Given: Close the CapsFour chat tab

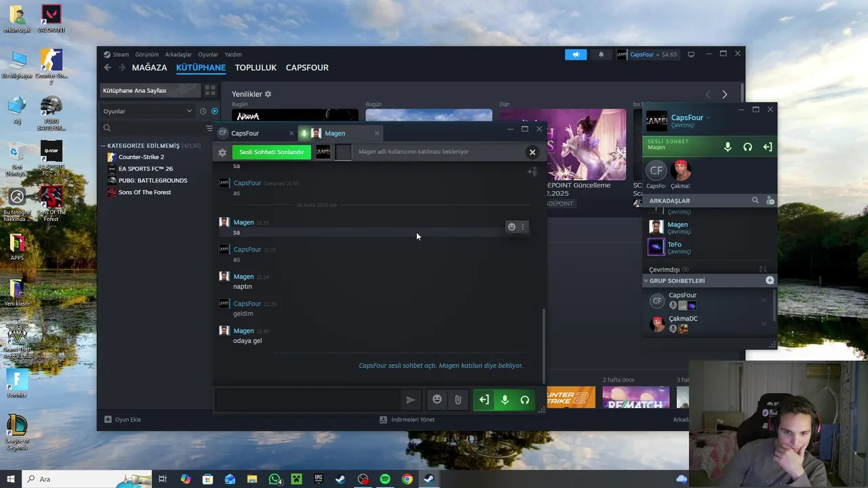Looking at the screenshot, I should pos(292,134).
